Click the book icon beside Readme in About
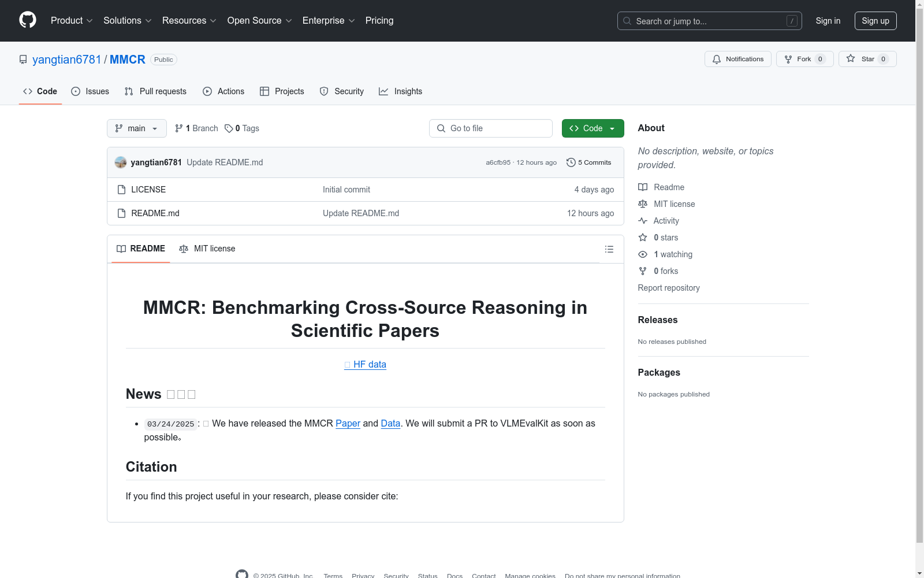The width and height of the screenshot is (924, 578). [643, 187]
